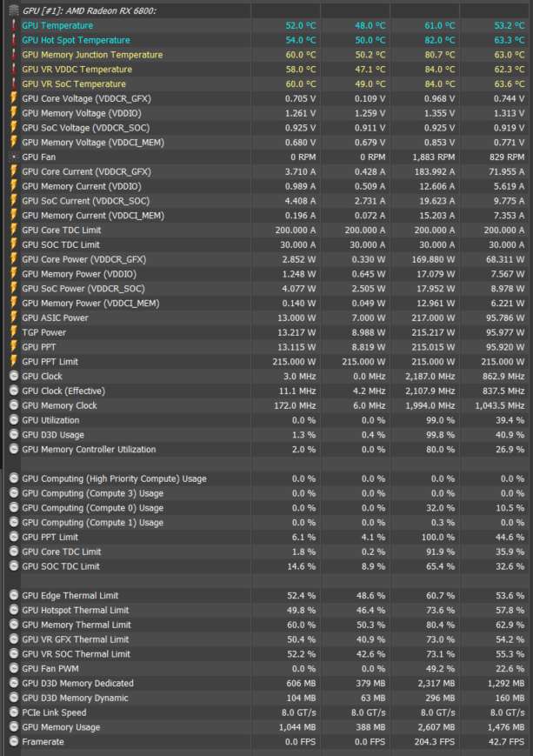
Task: Click lightning icon beside TGP Power
Action: pos(14,332)
